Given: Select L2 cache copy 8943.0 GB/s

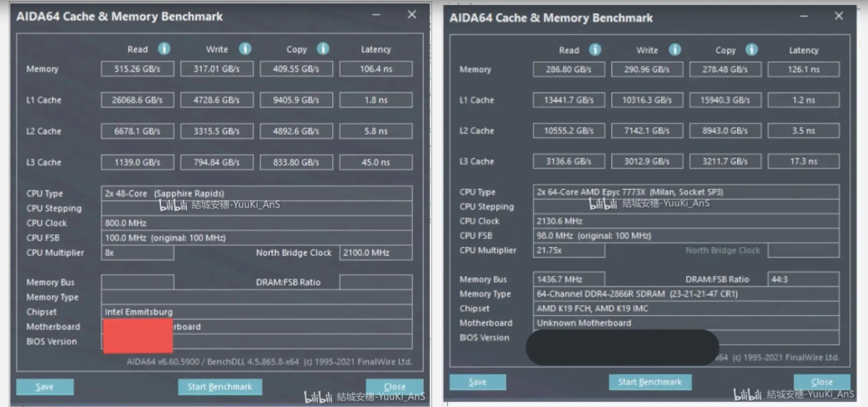Looking at the screenshot, I should 725,131.
